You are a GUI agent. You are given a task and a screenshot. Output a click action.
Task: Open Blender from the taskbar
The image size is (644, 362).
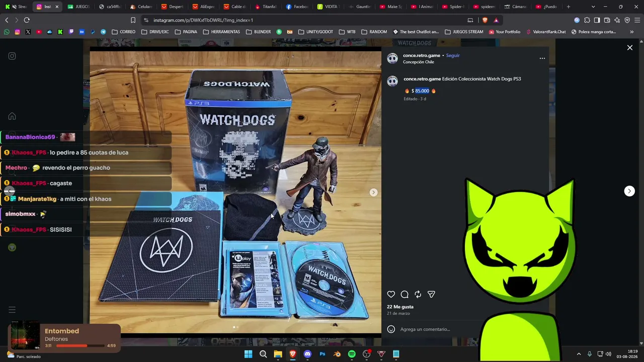[x=337, y=354]
